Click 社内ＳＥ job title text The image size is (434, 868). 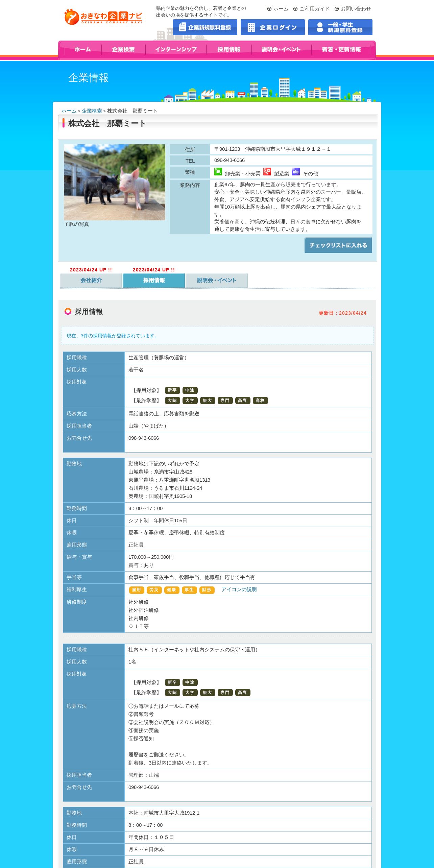(x=194, y=650)
